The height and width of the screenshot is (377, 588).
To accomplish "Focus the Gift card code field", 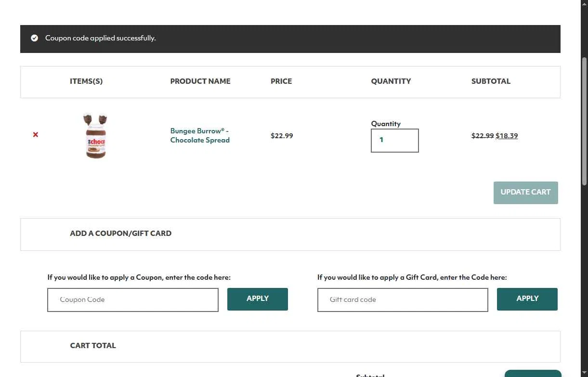I will [x=403, y=300].
